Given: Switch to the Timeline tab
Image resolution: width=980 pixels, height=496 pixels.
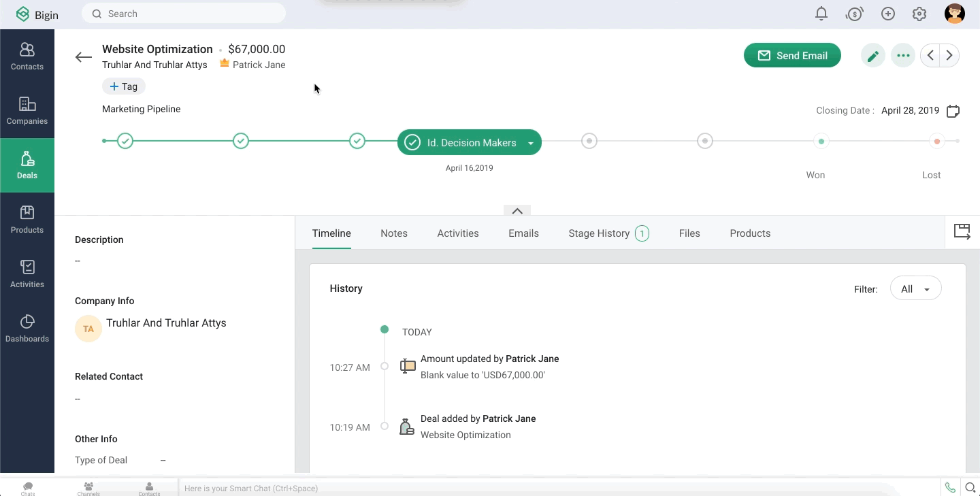Looking at the screenshot, I should coord(331,233).
